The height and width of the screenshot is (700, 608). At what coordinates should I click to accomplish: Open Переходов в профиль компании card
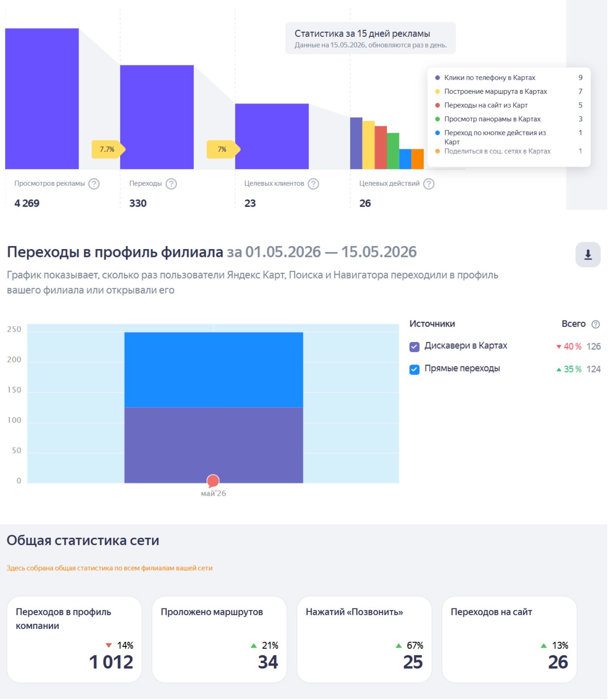[74, 640]
